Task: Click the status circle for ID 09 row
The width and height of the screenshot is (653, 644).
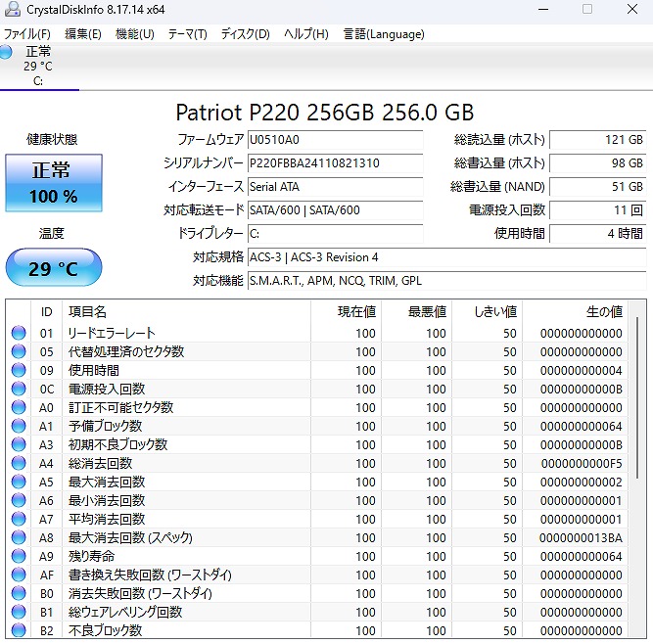Action: pos(19,370)
